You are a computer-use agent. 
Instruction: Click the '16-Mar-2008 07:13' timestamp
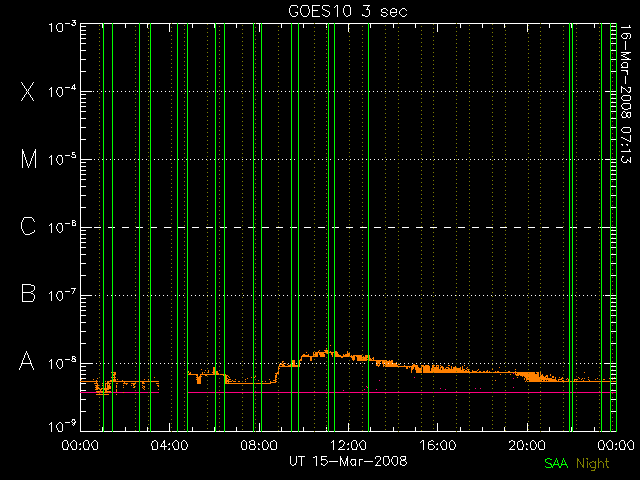(626, 94)
